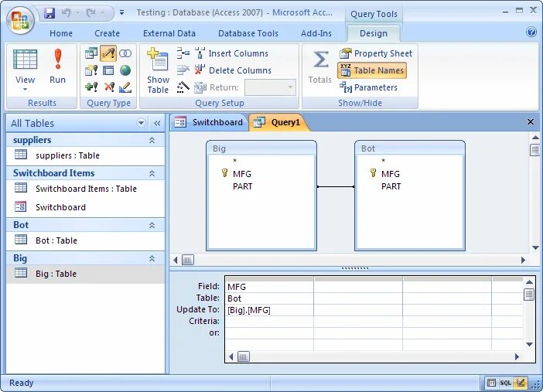Open the Database Tools ribbon tab
The width and height of the screenshot is (543, 392).
click(248, 33)
